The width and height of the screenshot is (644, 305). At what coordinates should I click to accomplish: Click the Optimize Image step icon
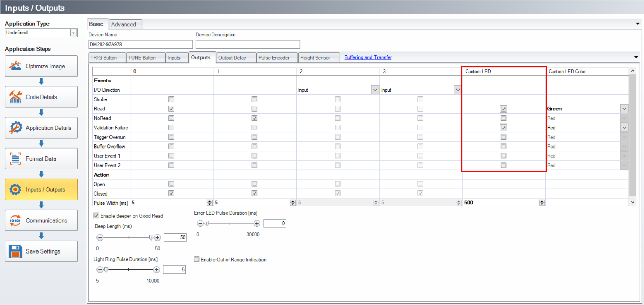pos(15,66)
